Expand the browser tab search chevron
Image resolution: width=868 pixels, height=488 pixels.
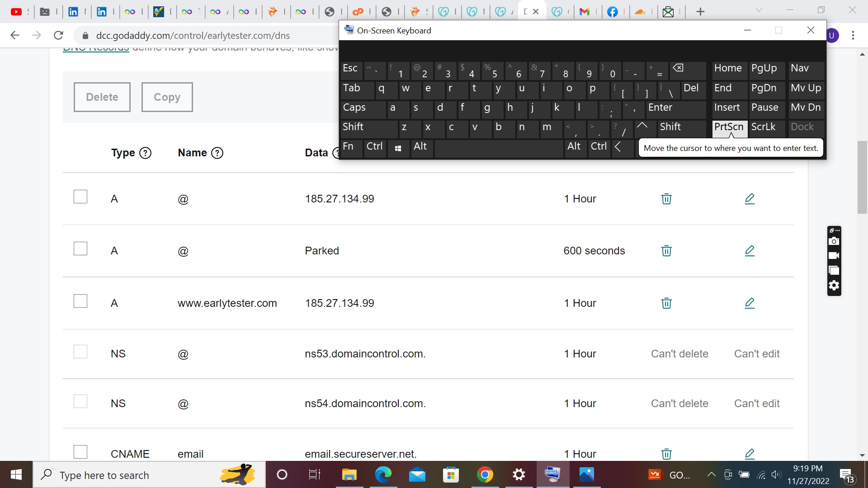(759, 10)
